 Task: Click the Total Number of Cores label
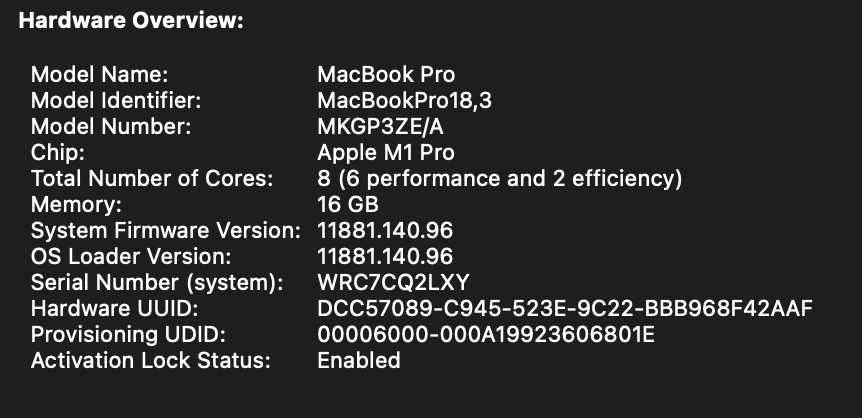152,179
